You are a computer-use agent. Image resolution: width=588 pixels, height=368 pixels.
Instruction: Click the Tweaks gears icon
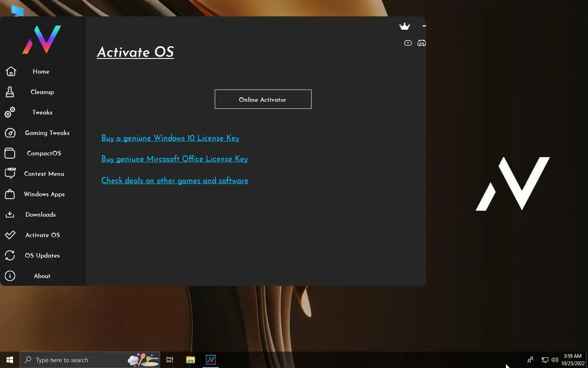click(x=10, y=112)
